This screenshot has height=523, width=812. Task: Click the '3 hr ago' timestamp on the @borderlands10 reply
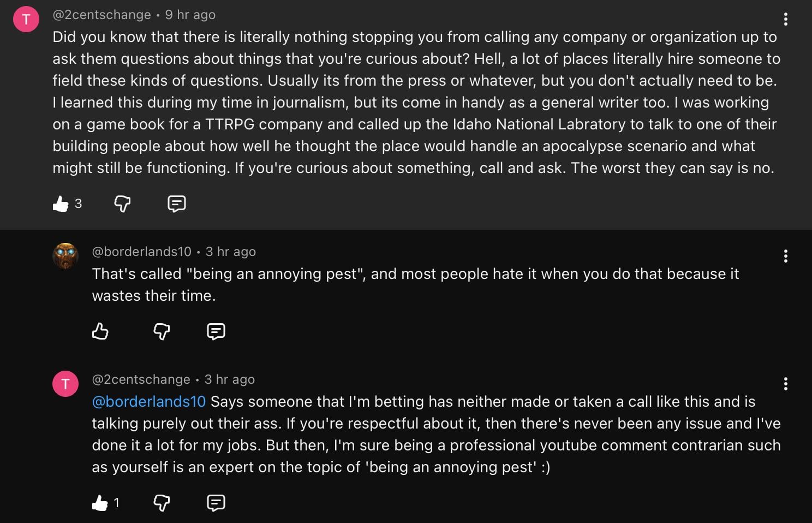230,252
